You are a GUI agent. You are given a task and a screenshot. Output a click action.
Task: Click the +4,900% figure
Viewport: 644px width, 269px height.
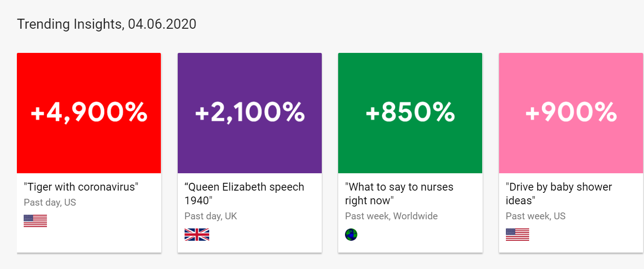[89, 113]
